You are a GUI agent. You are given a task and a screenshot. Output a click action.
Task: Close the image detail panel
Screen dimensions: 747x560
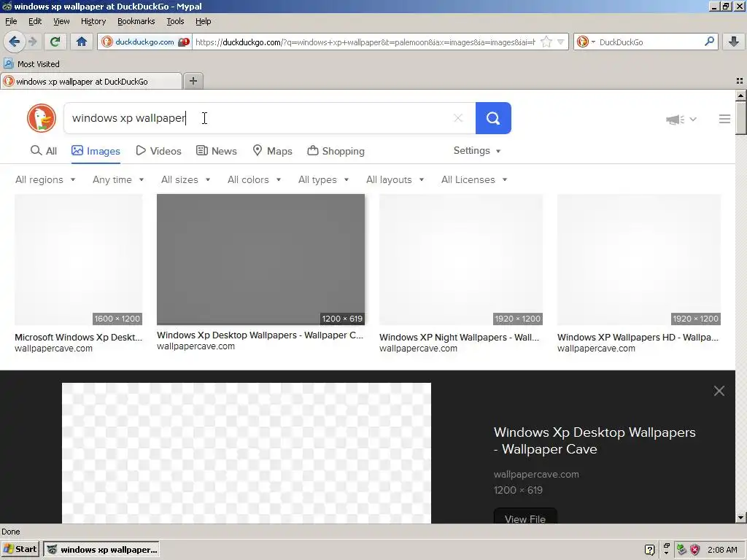(x=719, y=391)
